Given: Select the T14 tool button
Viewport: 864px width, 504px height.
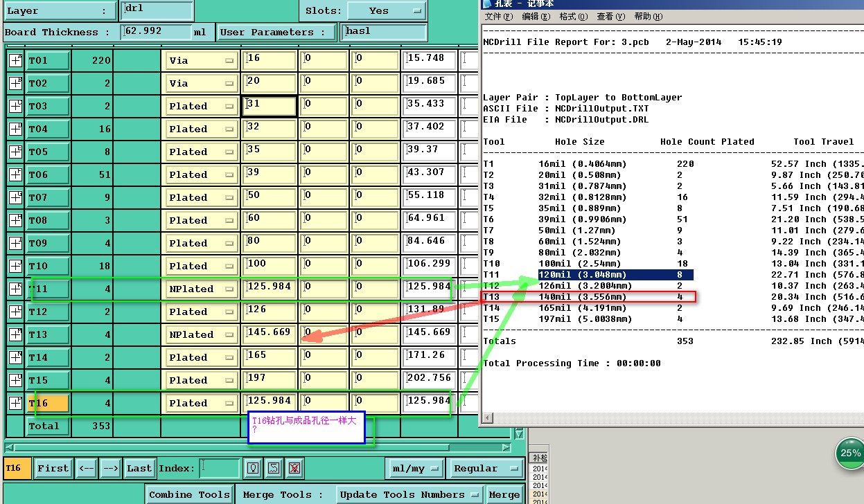Looking at the screenshot, I should pyautogui.click(x=47, y=358).
